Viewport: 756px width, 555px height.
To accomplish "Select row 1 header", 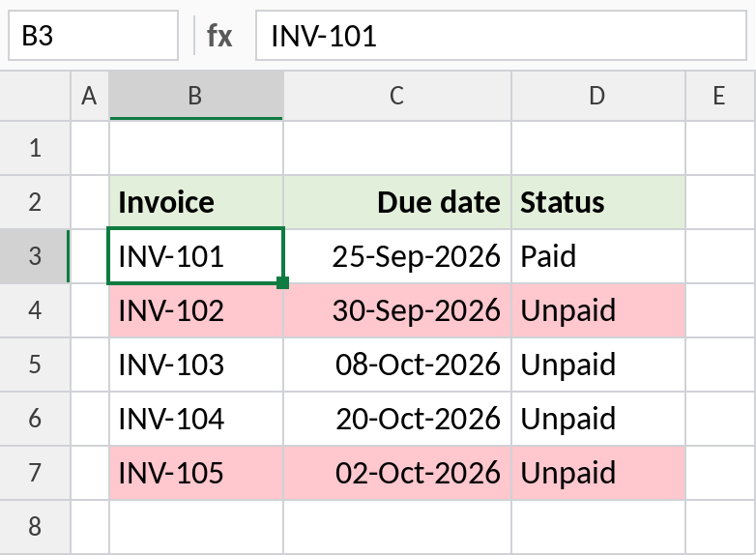I will pos(35,148).
